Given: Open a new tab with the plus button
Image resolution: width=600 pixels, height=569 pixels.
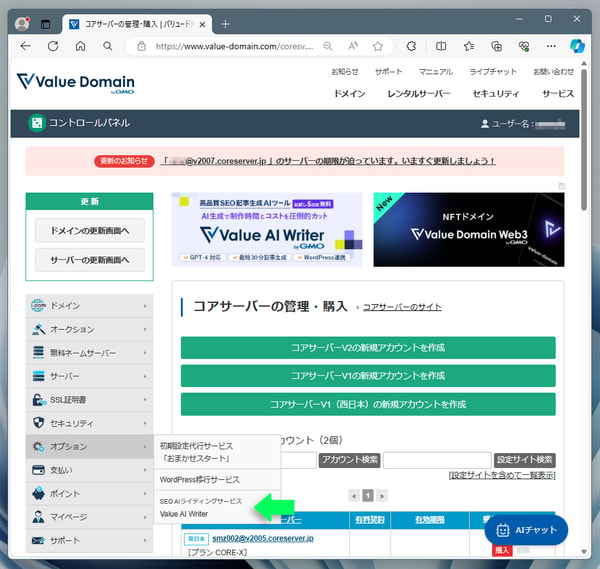Looking at the screenshot, I should pos(225,24).
